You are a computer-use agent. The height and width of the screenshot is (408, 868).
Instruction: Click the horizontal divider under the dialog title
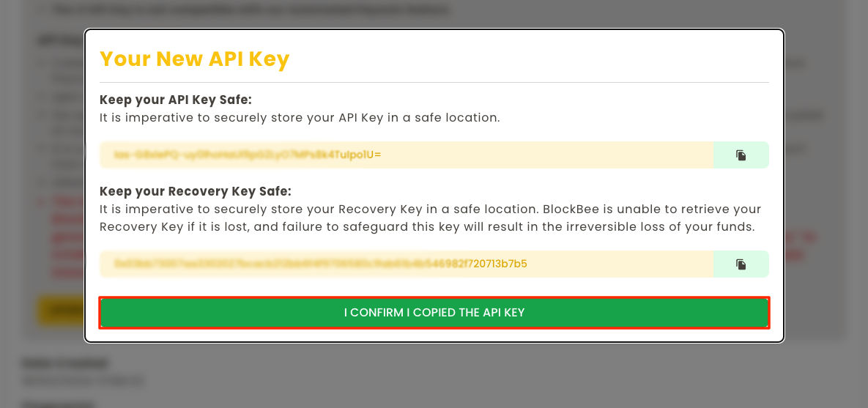pyautogui.click(x=434, y=82)
